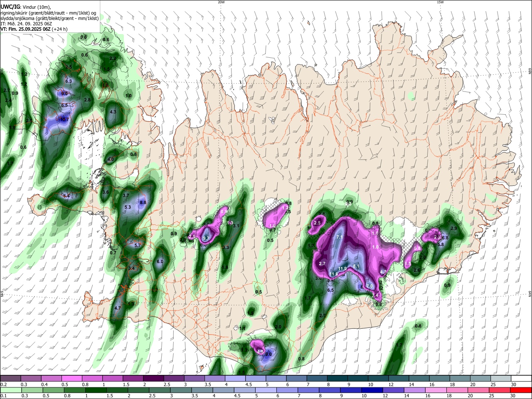Click the 7.1 precipitation value on the map
This screenshot has width=532, height=399.
click(x=339, y=237)
